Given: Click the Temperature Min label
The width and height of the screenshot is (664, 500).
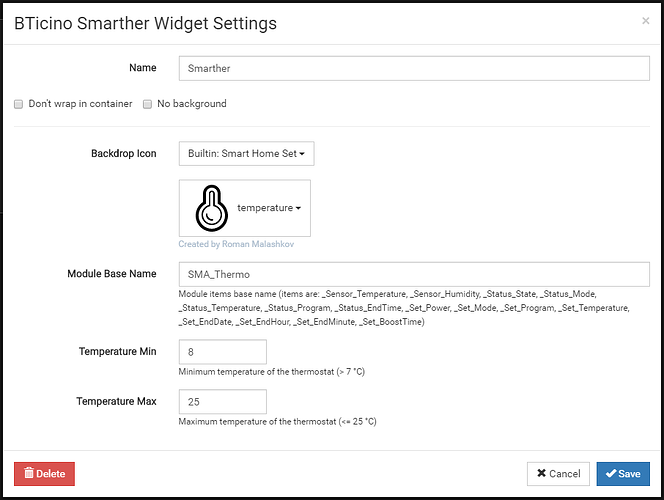Looking at the screenshot, I should [x=118, y=351].
